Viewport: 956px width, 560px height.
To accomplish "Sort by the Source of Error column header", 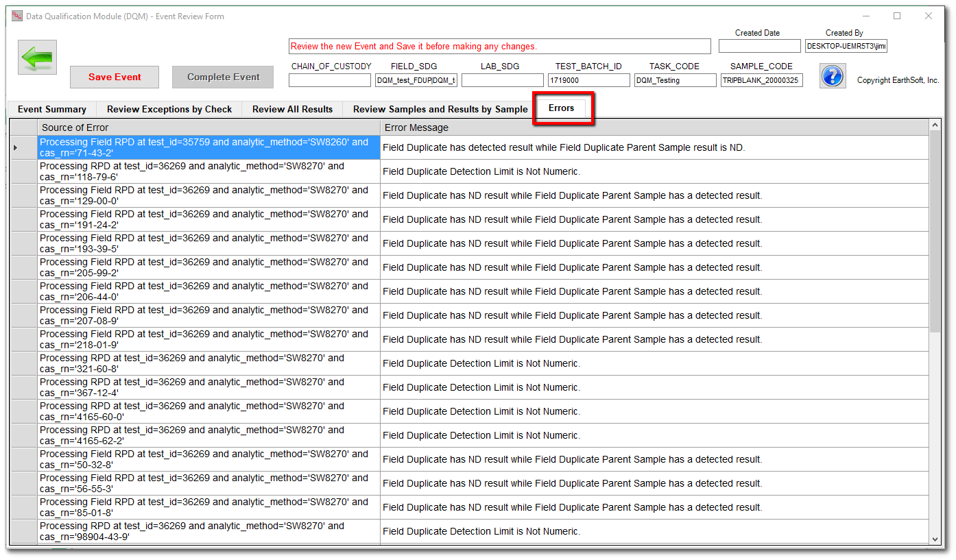I will click(x=208, y=127).
